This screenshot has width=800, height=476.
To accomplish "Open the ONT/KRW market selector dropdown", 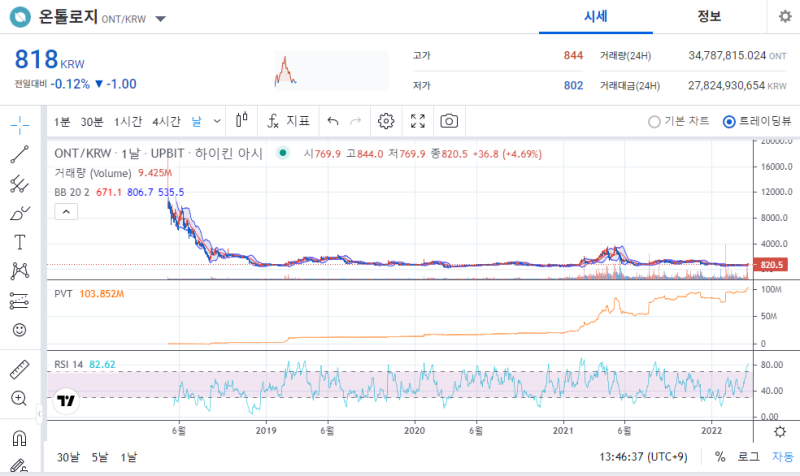I will [160, 19].
